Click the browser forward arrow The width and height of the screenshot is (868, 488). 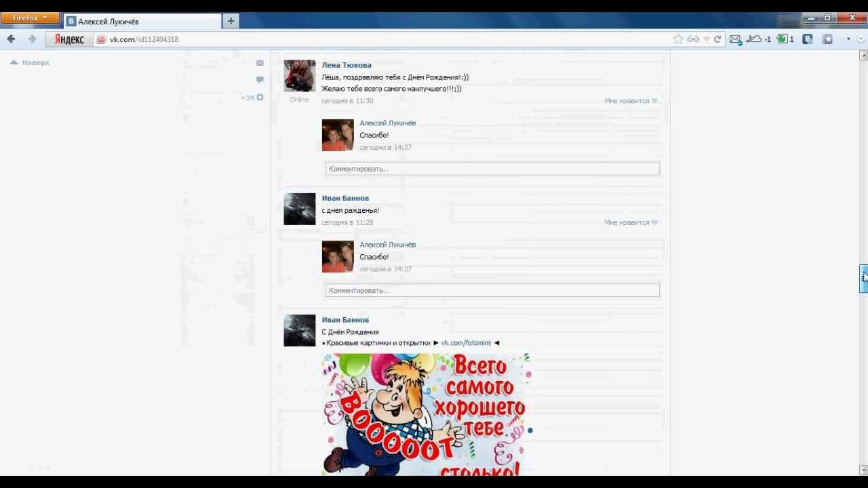(32, 39)
